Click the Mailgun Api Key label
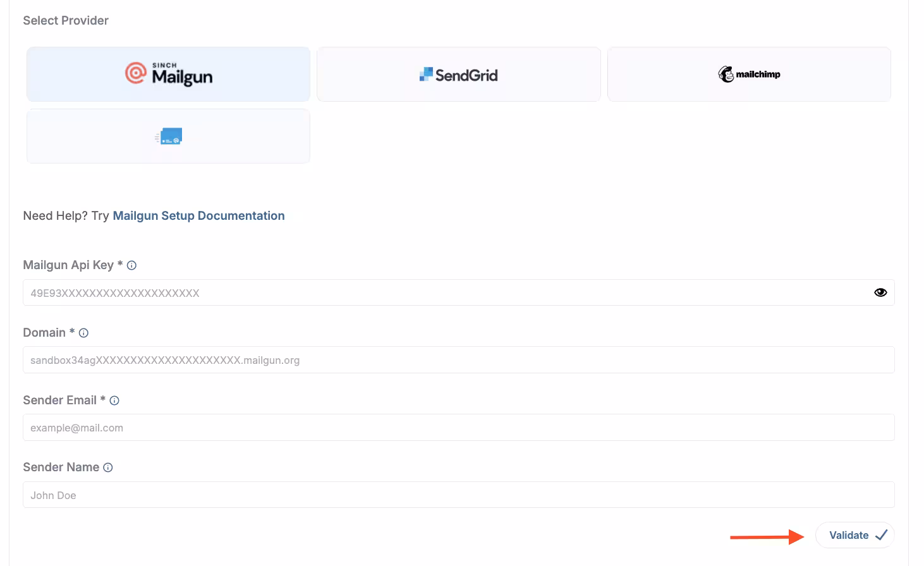Screen dimensions: 924x566 click(68, 265)
